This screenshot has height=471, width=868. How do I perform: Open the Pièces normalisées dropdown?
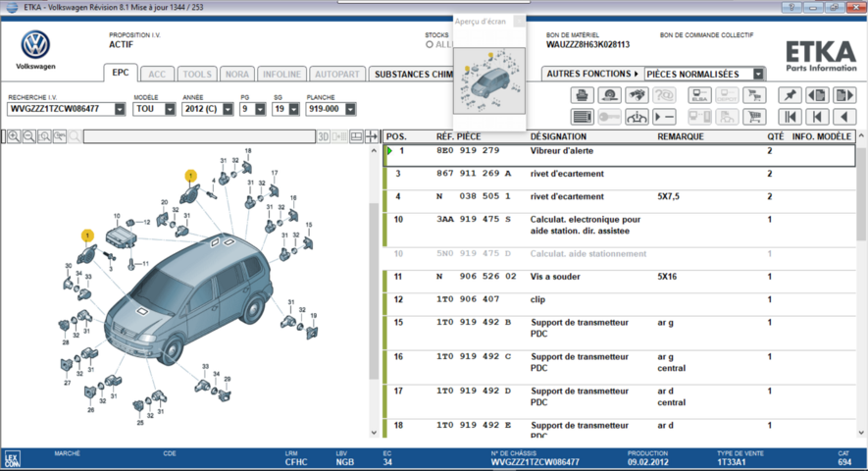tap(758, 74)
